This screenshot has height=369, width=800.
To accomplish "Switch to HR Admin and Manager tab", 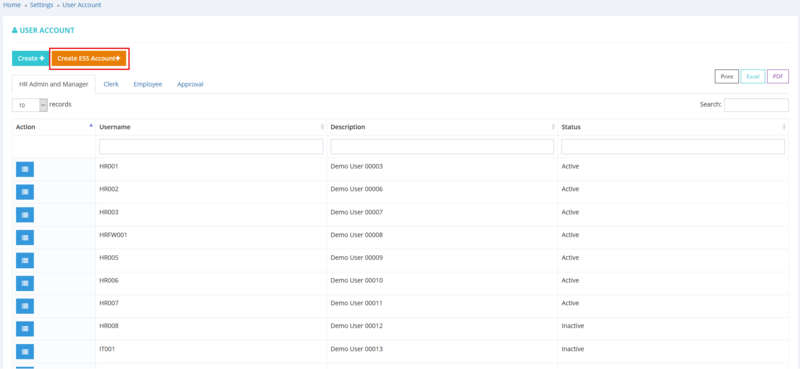I will click(54, 84).
